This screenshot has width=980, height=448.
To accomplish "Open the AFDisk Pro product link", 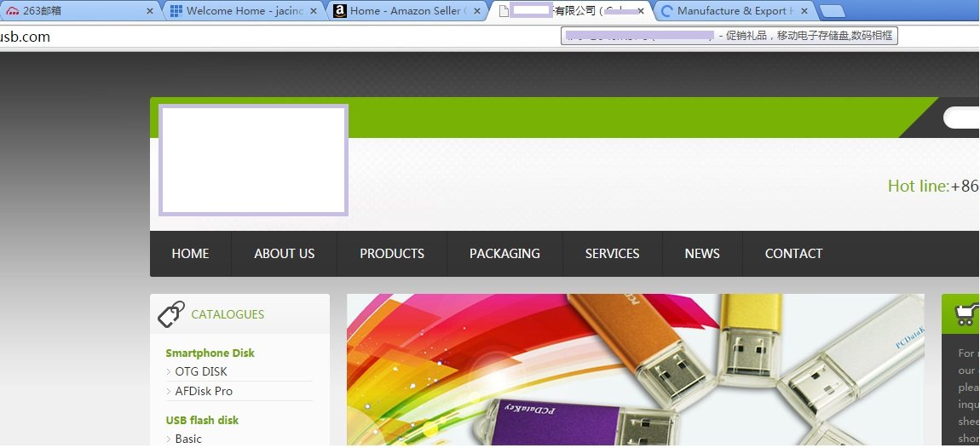I will pos(204,391).
